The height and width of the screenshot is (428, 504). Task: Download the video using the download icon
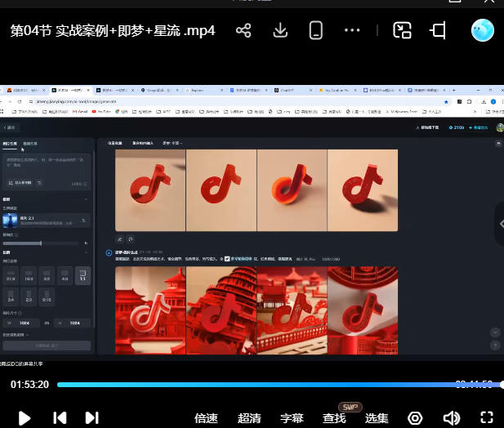tap(280, 31)
